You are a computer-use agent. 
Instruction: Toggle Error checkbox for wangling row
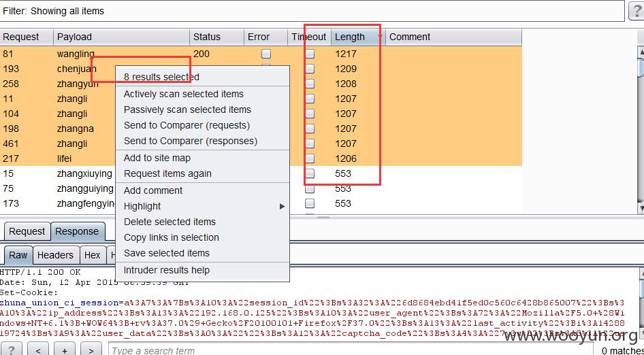click(x=266, y=54)
